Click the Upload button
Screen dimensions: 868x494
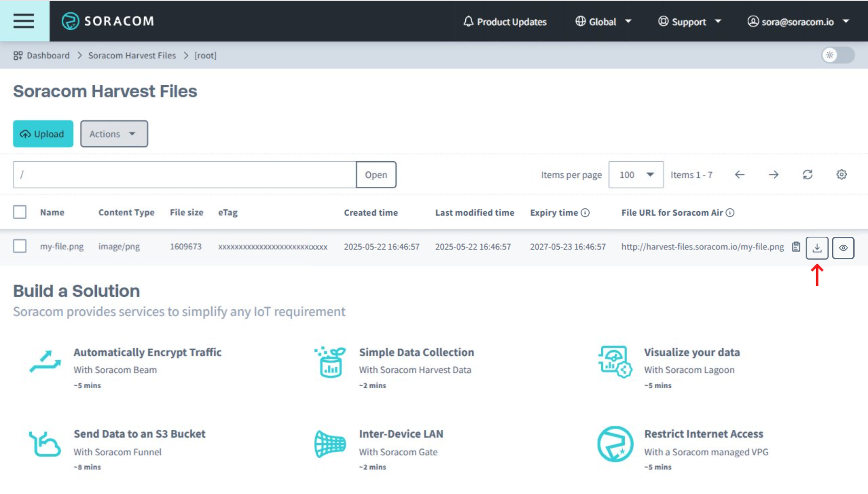tap(43, 134)
